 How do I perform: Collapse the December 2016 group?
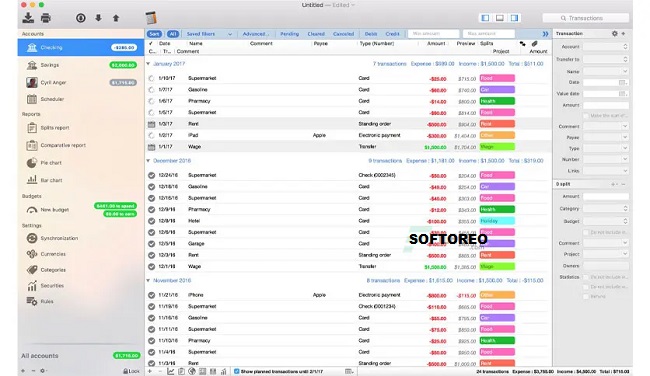click(x=148, y=160)
